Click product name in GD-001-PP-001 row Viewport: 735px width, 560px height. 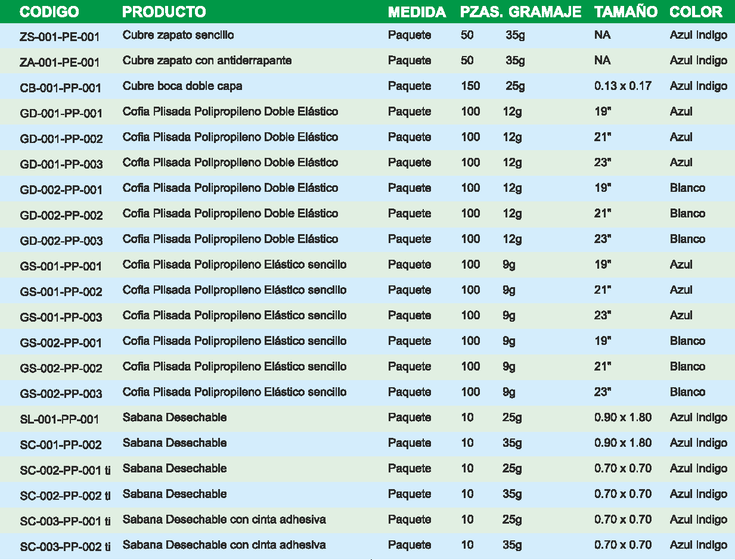[x=230, y=112]
